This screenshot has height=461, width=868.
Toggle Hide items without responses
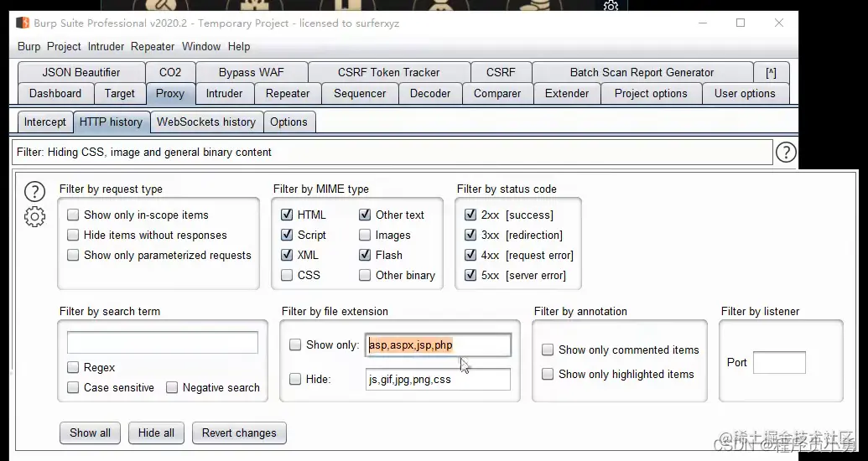point(73,235)
